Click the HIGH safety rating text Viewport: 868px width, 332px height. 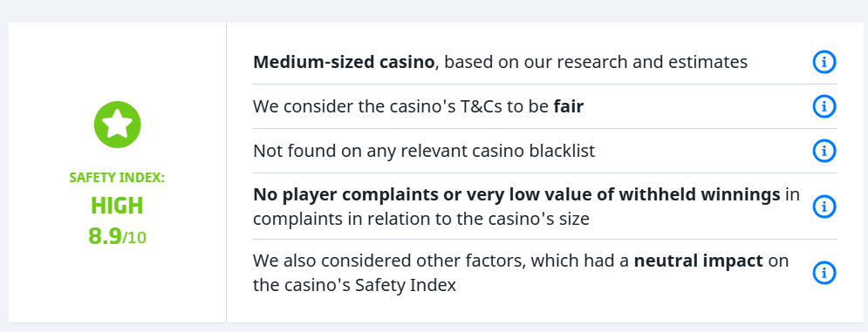118,206
